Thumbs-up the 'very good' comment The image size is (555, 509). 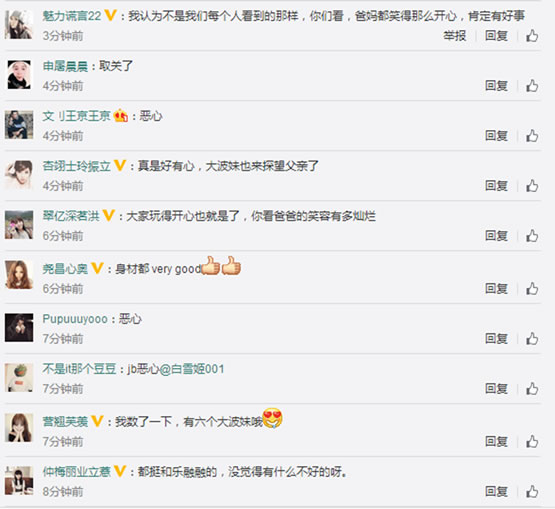pyautogui.click(x=532, y=288)
